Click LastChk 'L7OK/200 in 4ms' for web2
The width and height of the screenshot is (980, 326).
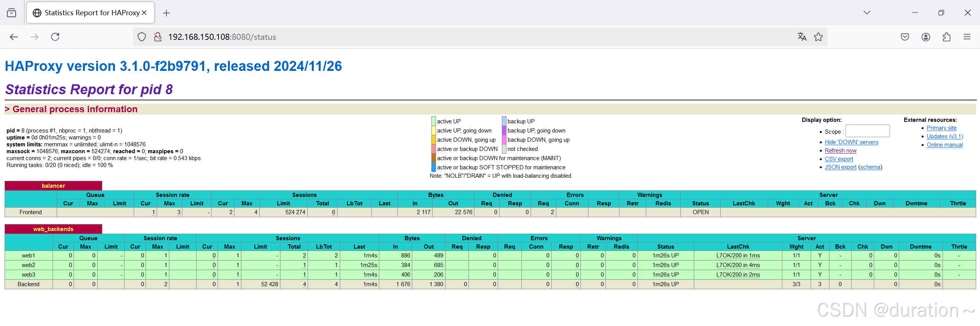(738, 265)
